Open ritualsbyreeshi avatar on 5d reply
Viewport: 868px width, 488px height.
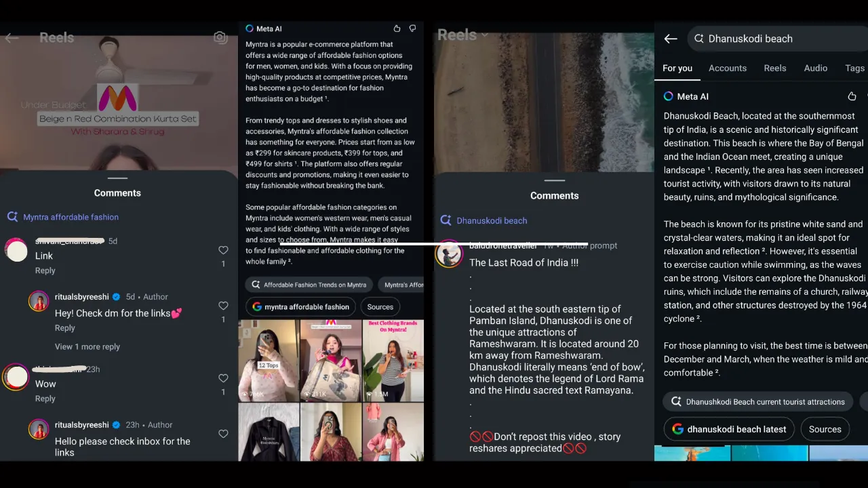[39, 301]
